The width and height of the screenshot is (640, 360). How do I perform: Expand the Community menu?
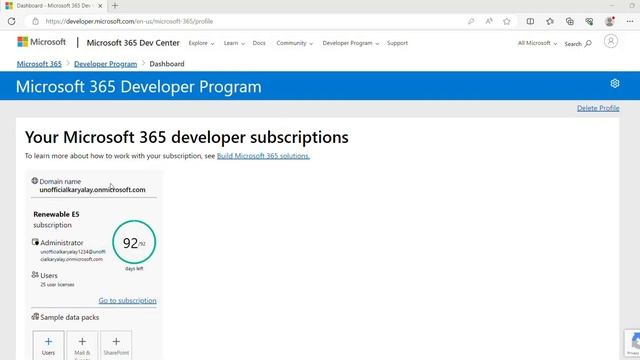pos(294,43)
